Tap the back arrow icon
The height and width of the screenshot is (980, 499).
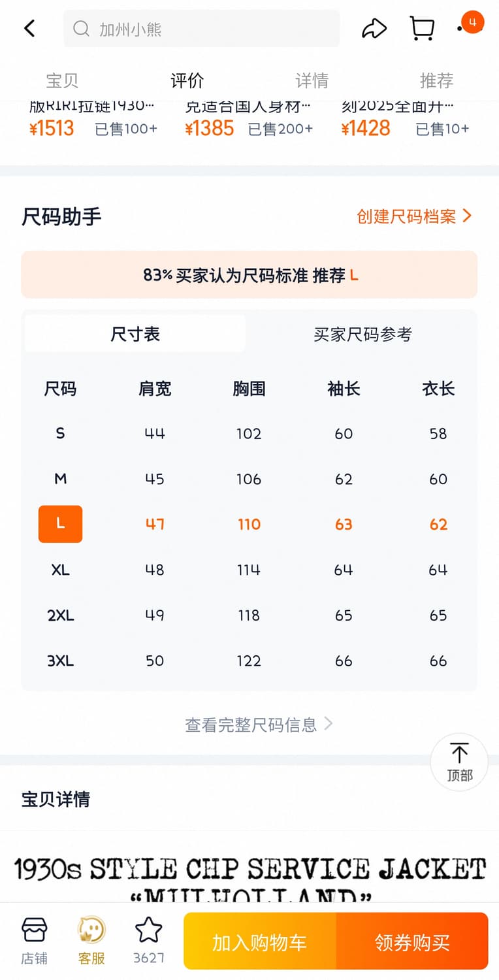point(29,29)
